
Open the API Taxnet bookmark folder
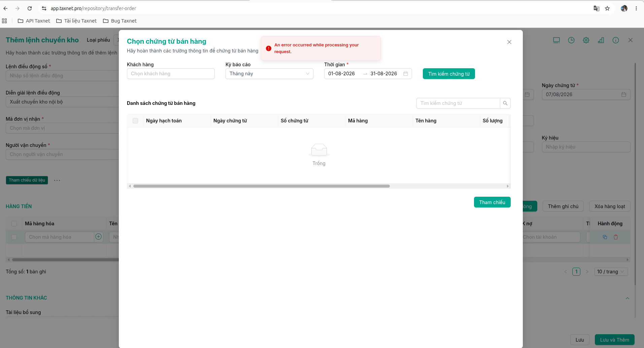point(34,21)
